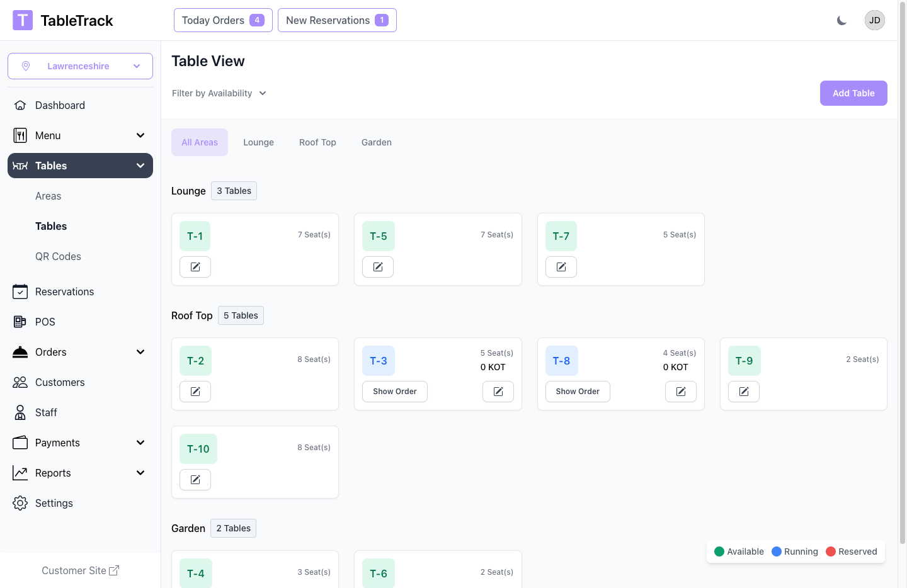Expand the Reports submenu arrow
Screen dimensions: 907x588
point(140,473)
